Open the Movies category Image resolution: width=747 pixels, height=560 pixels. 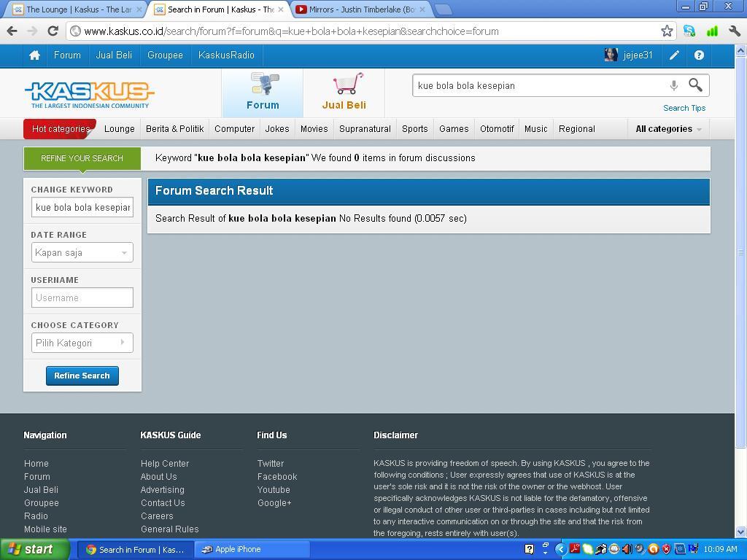tap(314, 129)
